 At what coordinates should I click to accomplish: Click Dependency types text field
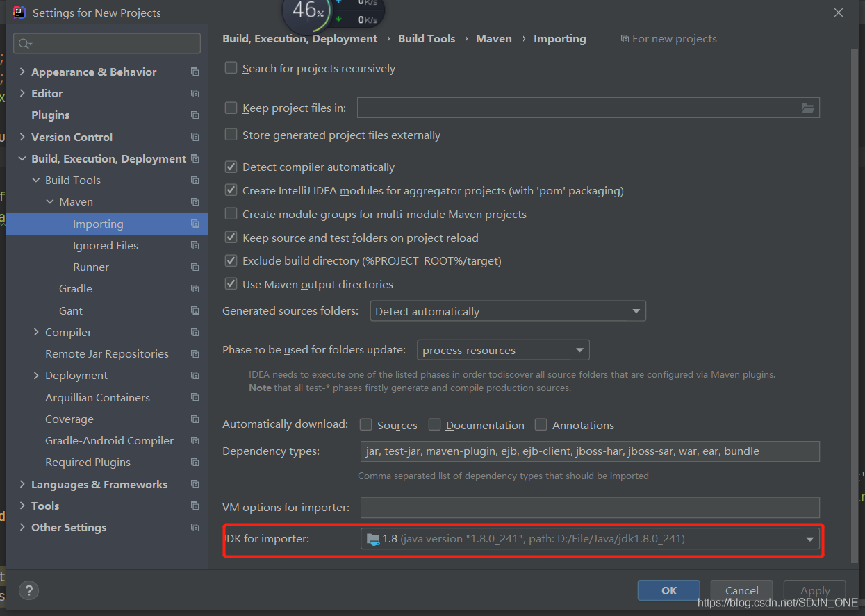point(590,451)
